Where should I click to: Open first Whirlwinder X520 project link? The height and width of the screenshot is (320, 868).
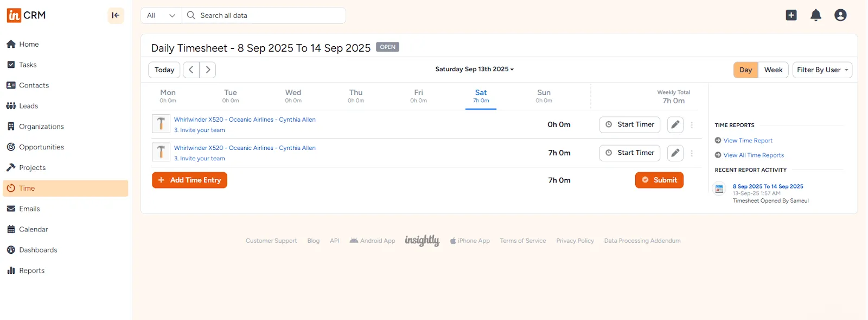(245, 120)
